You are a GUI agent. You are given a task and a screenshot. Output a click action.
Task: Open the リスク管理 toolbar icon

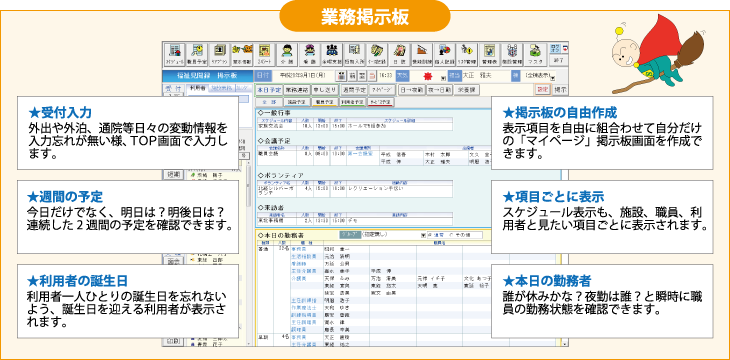[x=466, y=55]
